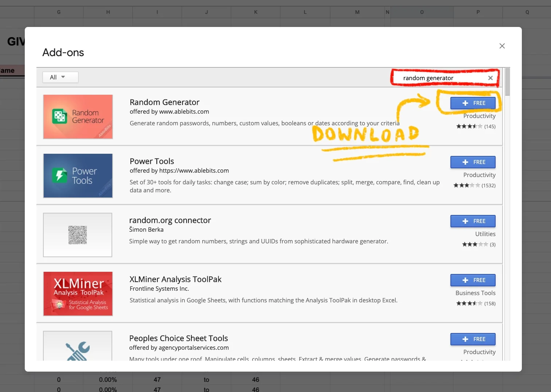Viewport: 551px width, 392px height.
Task: Select column P header in spreadsheet
Action: pyautogui.click(x=478, y=12)
